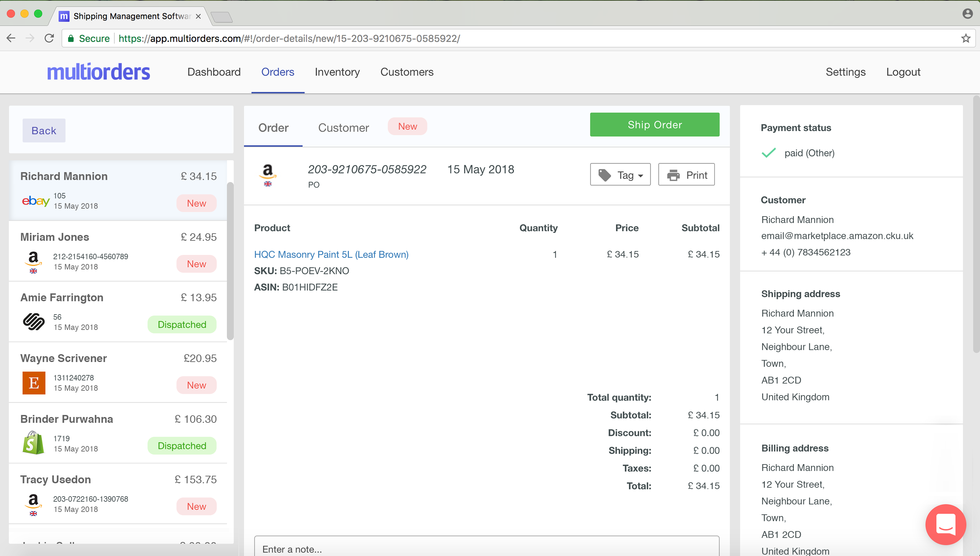Click the Etsy icon on Wayne Scrivener's order

point(33,383)
